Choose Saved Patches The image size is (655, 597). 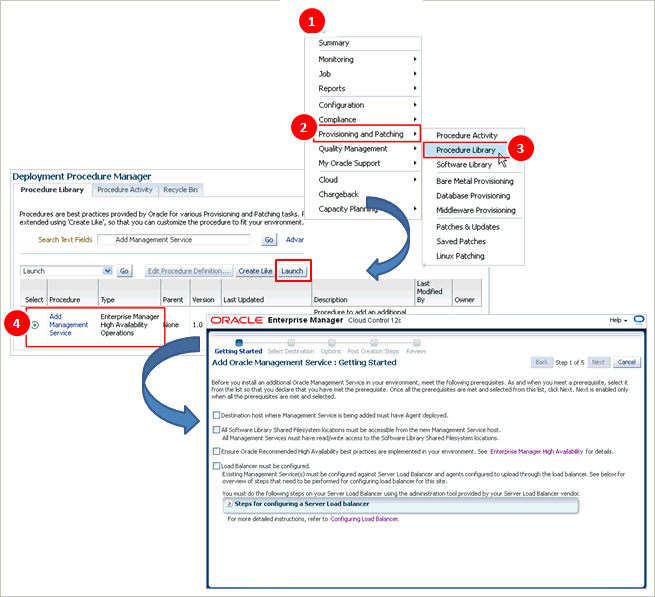pos(461,241)
